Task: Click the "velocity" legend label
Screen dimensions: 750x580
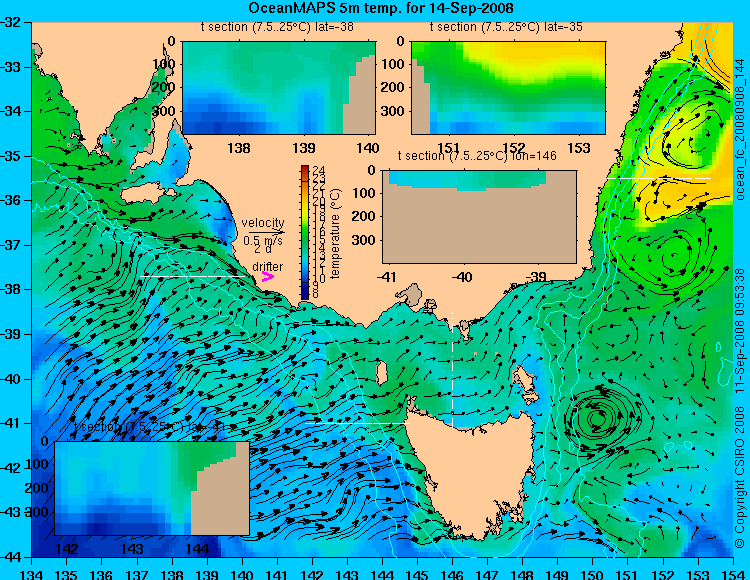Action: coord(263,223)
